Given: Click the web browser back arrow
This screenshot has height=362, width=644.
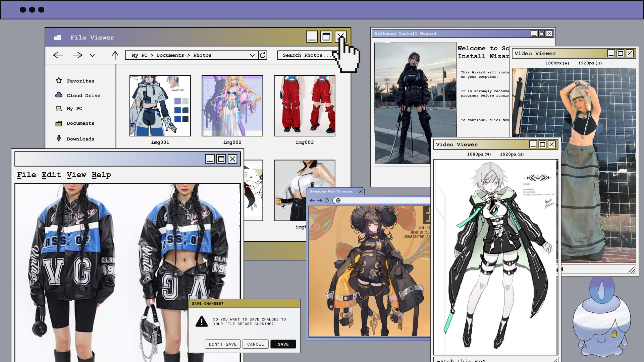Looking at the screenshot, I should pyautogui.click(x=312, y=200).
